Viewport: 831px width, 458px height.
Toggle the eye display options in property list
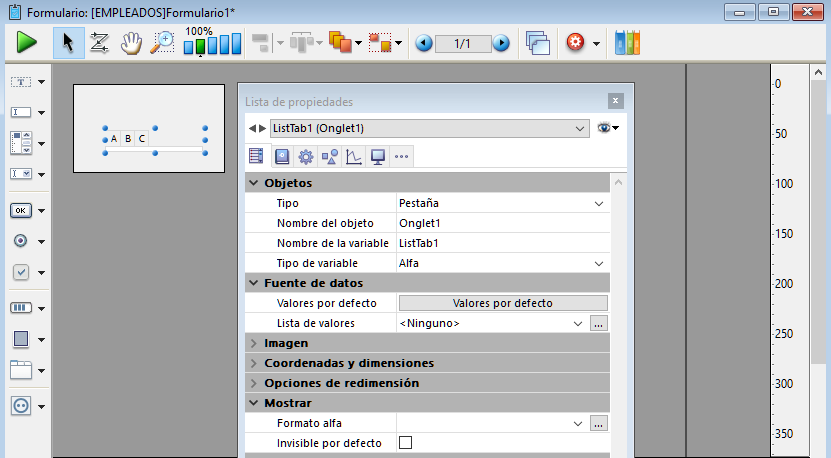tap(607, 128)
